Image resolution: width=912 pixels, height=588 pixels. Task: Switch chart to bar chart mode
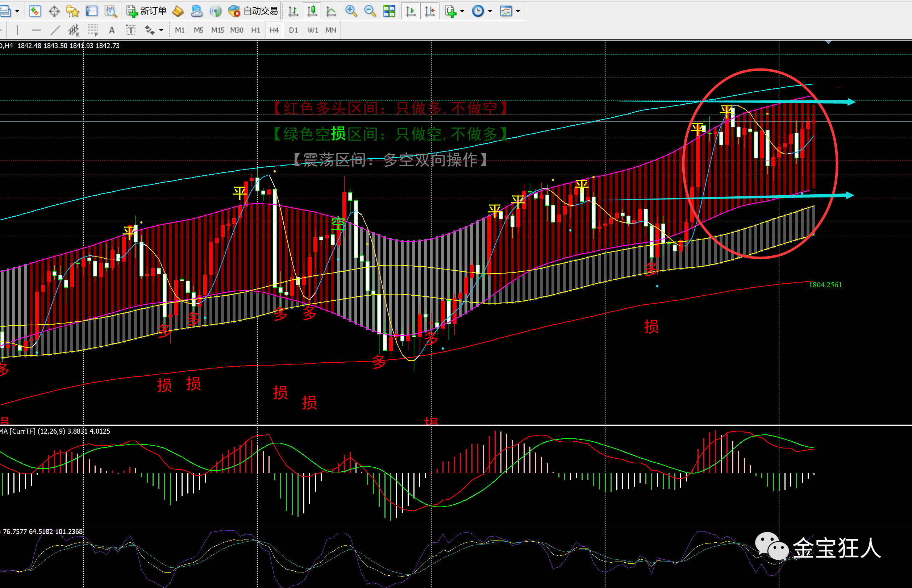(x=293, y=11)
